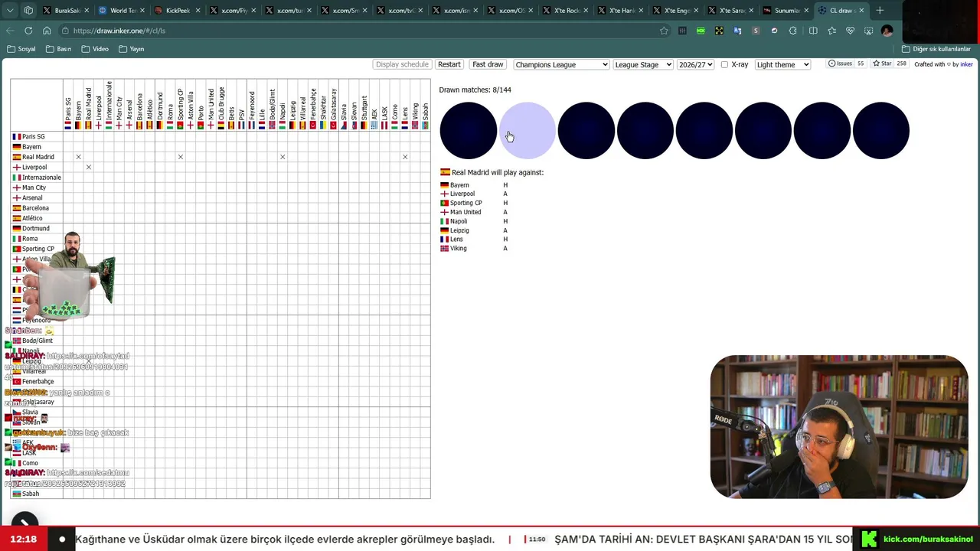
Task: Open the Champions League competition dropdown
Action: pyautogui.click(x=561, y=64)
